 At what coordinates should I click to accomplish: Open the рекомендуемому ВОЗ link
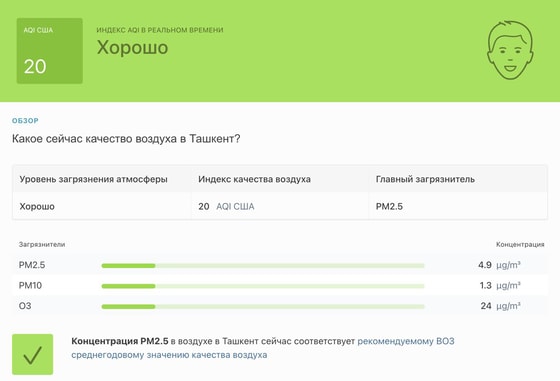(406, 341)
